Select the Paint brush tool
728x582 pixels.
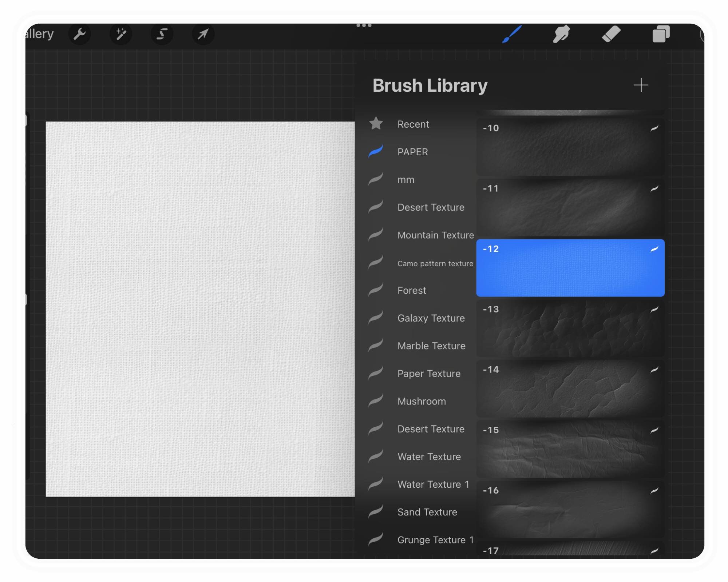tap(511, 34)
